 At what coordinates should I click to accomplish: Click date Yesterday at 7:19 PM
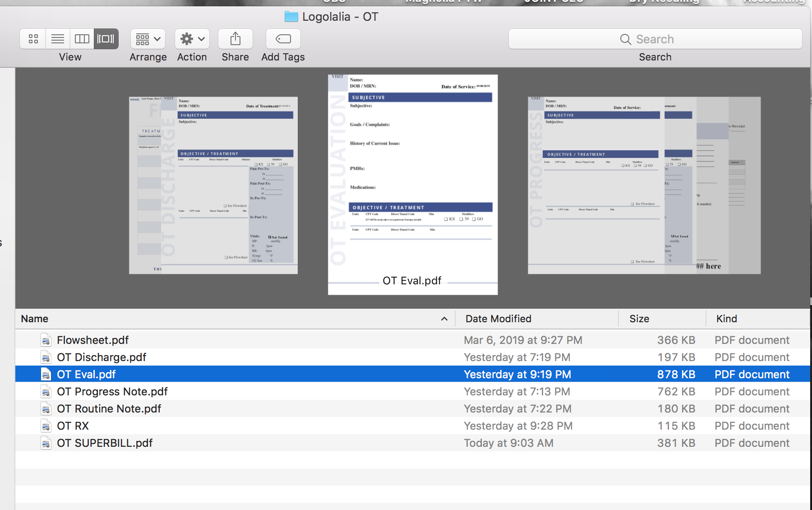point(517,357)
